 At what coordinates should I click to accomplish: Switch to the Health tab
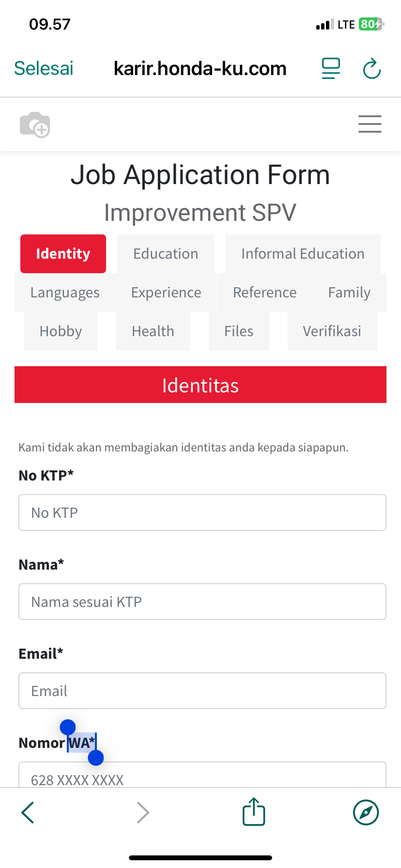tap(153, 331)
